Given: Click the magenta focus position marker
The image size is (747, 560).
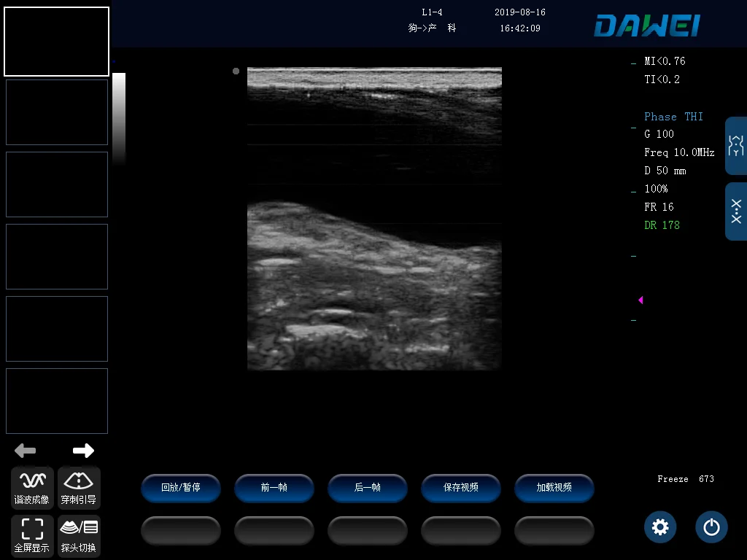Looking at the screenshot, I should pos(640,300).
